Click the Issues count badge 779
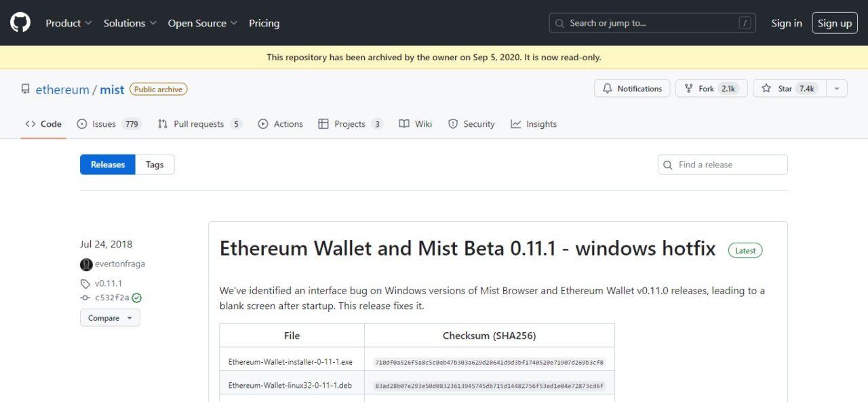The width and height of the screenshot is (868, 402). 132,124
